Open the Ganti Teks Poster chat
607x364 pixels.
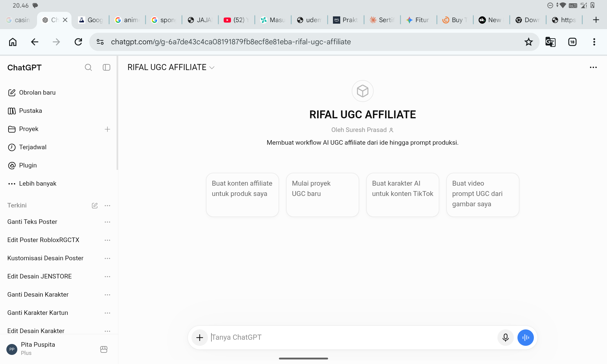[32, 222]
